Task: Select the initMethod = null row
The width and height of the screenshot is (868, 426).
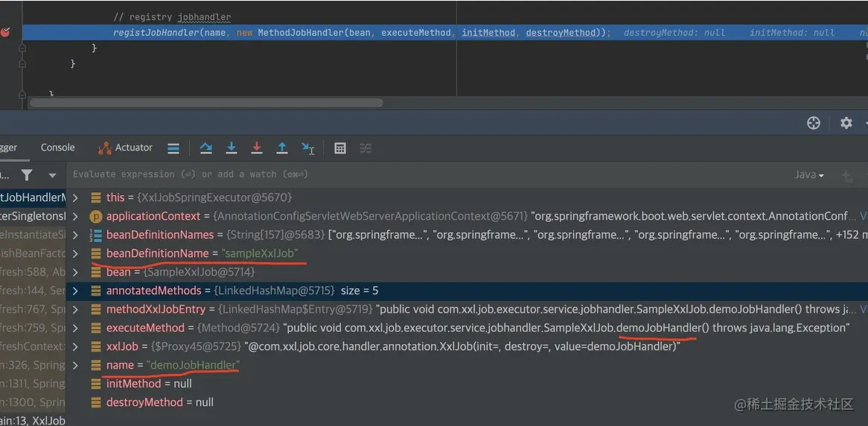Action: coord(467,384)
